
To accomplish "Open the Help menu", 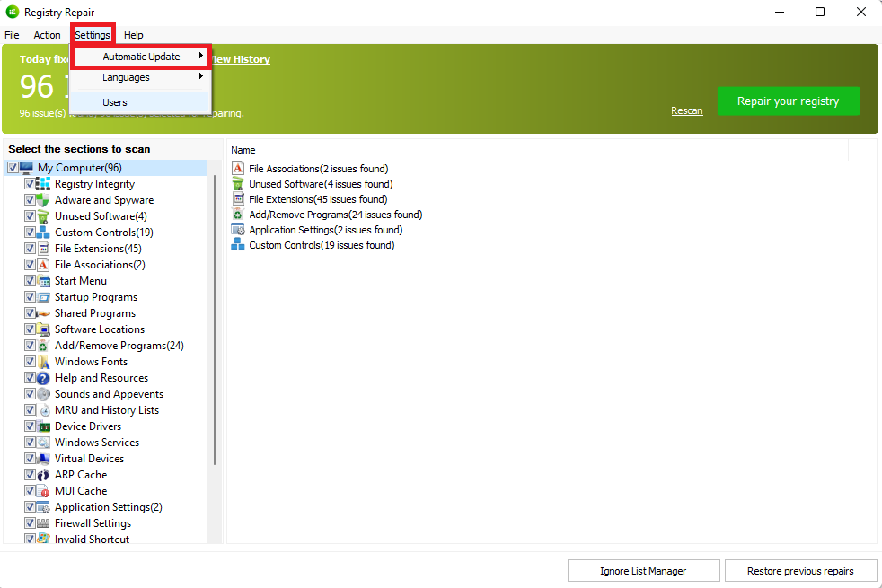I will 134,35.
